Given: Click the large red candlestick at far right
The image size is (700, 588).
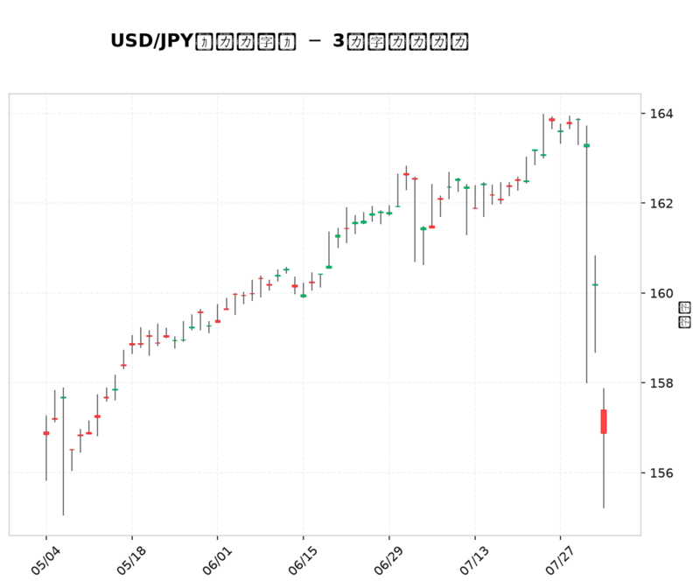Looking at the screenshot, I should tap(604, 422).
